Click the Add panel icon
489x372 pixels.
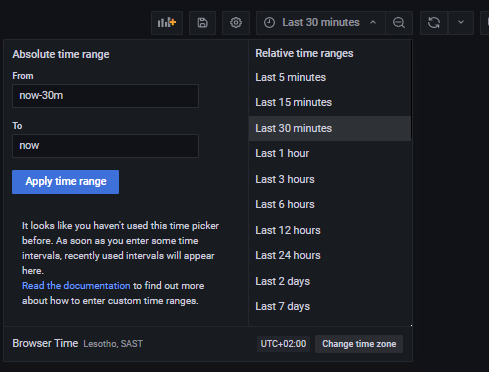click(x=167, y=23)
